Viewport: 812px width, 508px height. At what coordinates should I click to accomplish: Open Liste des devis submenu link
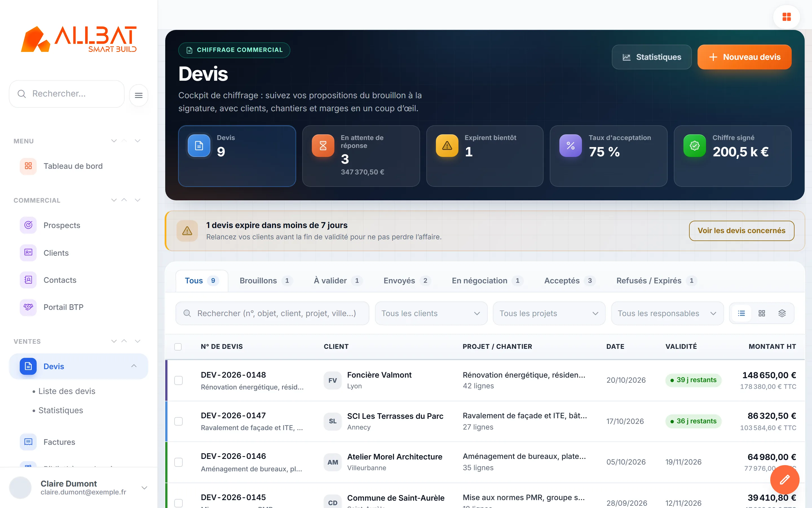click(x=67, y=391)
